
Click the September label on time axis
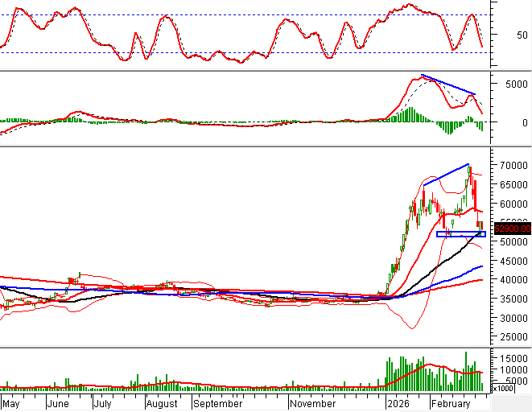click(218, 401)
